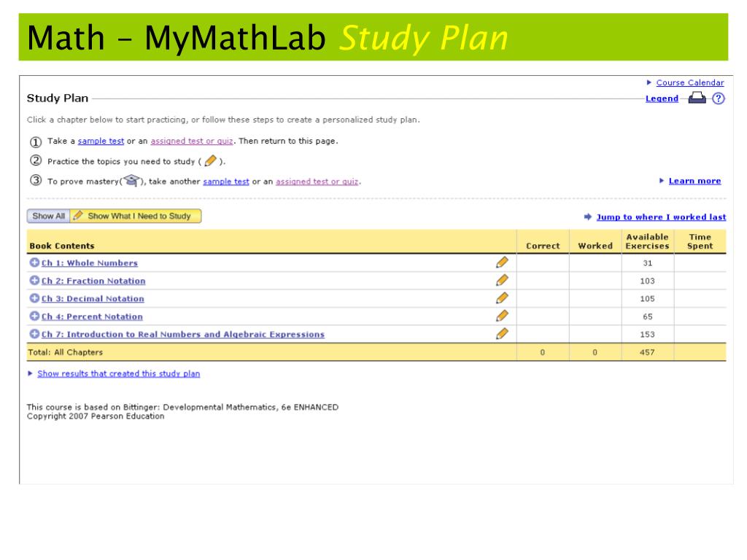Click the Total: All Chapters label

(x=65, y=352)
